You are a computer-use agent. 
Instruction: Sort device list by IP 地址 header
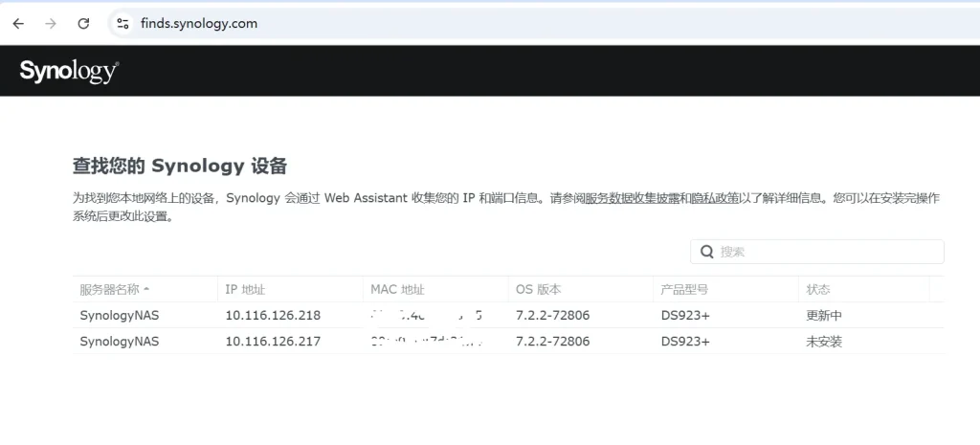tap(245, 289)
